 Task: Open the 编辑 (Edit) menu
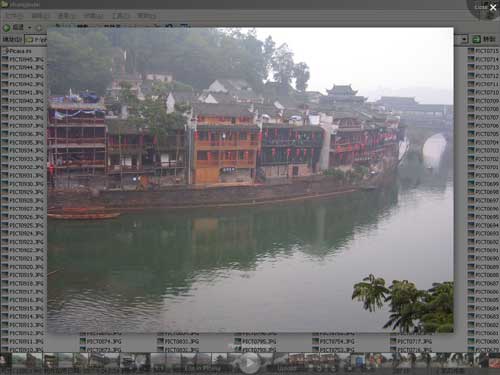click(x=40, y=15)
